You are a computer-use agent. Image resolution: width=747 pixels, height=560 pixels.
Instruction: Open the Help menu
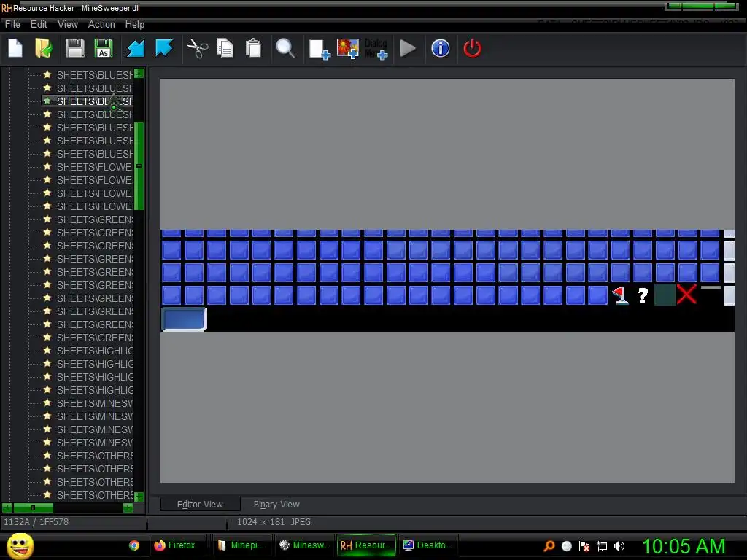(135, 24)
